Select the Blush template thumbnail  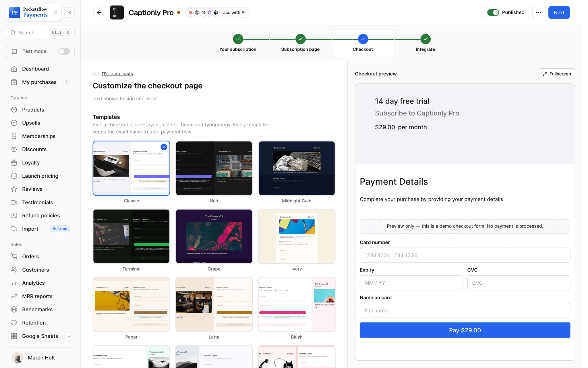coord(297,304)
